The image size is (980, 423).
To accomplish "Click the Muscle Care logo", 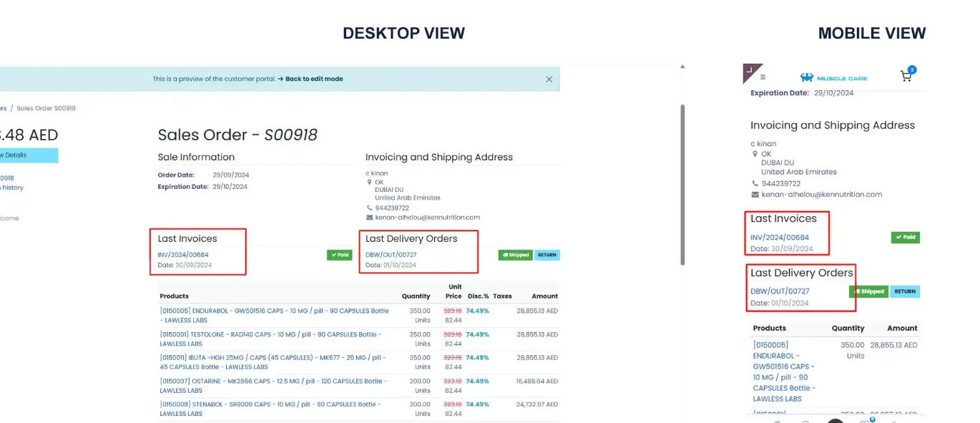I will click(833, 77).
